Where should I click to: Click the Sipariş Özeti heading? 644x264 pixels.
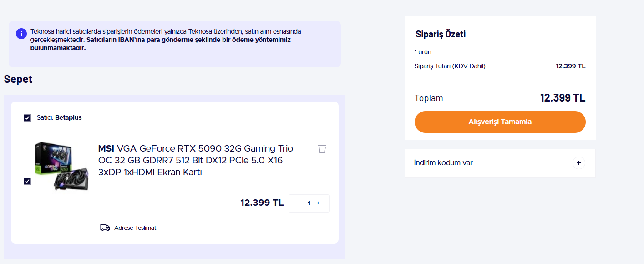point(441,34)
